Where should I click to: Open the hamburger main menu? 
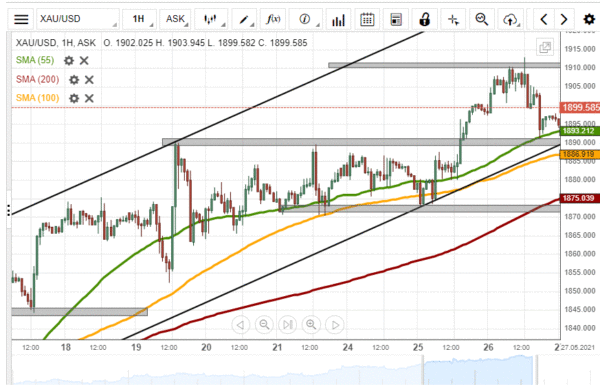pyautogui.click(x=21, y=19)
